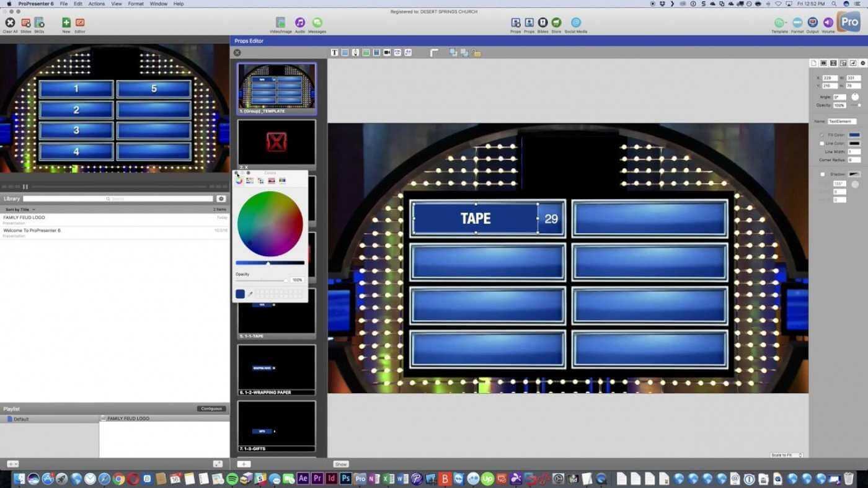Open the Audio bin icon
This screenshot has width=868, height=488.
300,23
